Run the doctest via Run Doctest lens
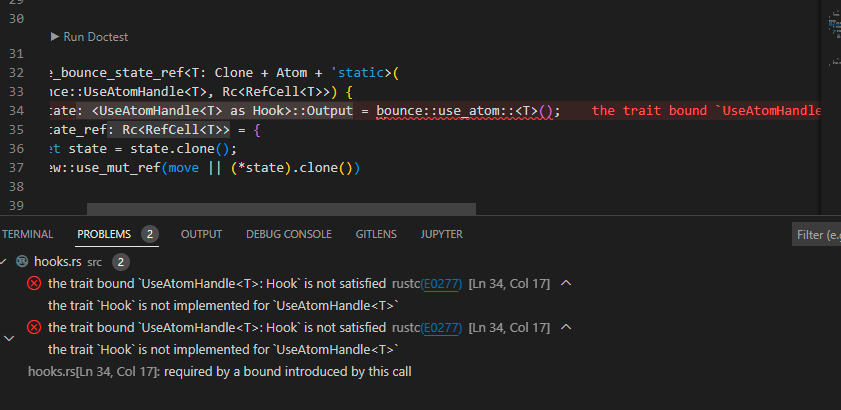This screenshot has width=841, height=410. point(89,37)
